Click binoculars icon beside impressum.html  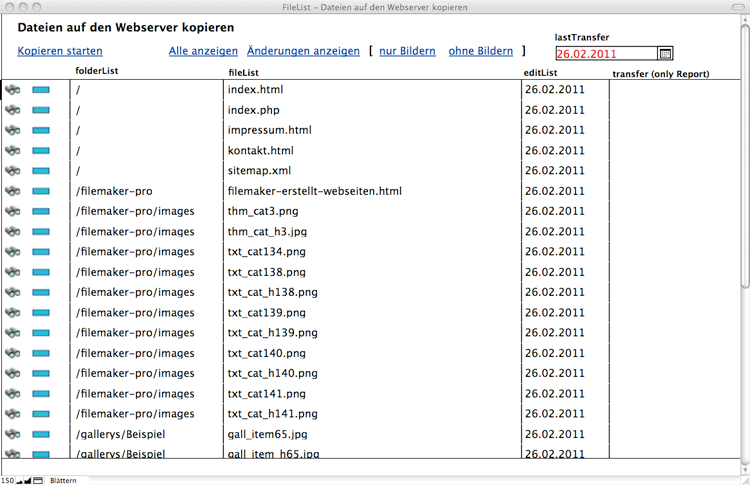[12, 130]
